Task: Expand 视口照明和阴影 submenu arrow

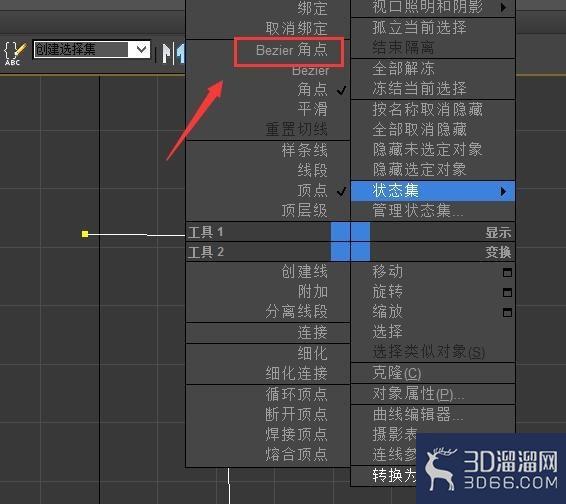Action: pyautogui.click(x=504, y=7)
